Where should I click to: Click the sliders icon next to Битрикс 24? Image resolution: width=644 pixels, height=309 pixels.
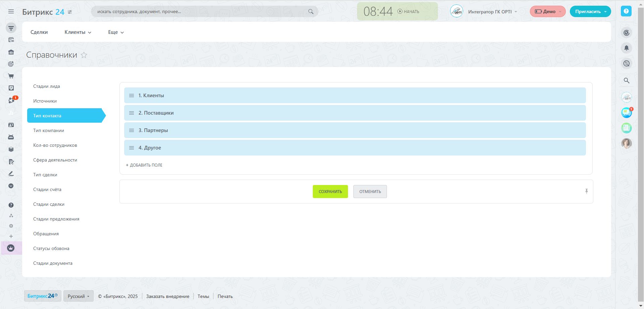point(70,12)
